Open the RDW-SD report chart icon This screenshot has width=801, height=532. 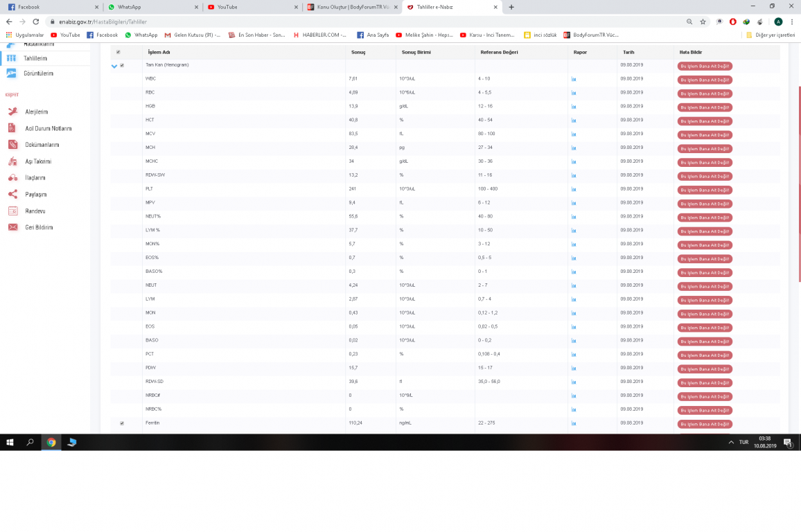(574, 382)
